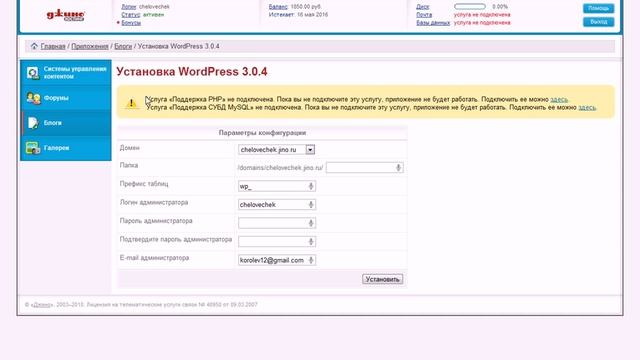Click the Статус link in header
Viewport: 640px width, 360px height.
click(131, 14)
